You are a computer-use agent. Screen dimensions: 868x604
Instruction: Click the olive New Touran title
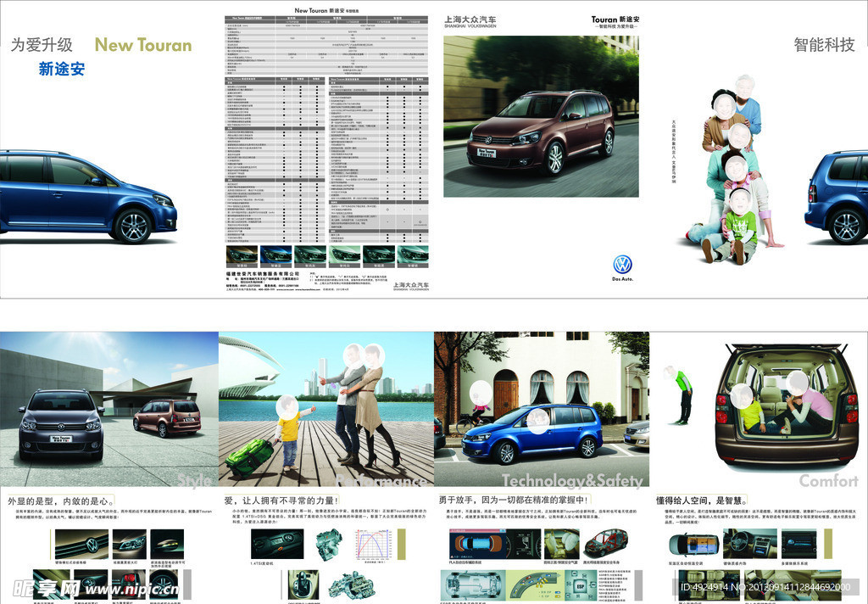(x=143, y=45)
